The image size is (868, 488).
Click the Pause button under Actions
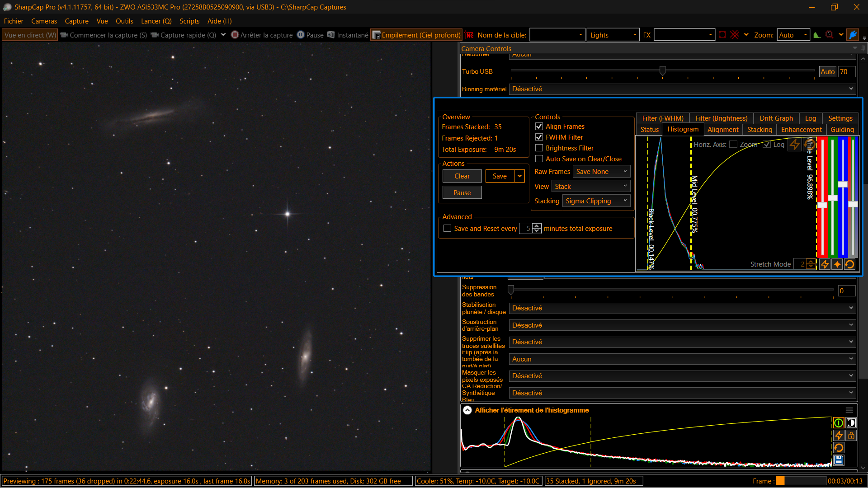coord(462,193)
